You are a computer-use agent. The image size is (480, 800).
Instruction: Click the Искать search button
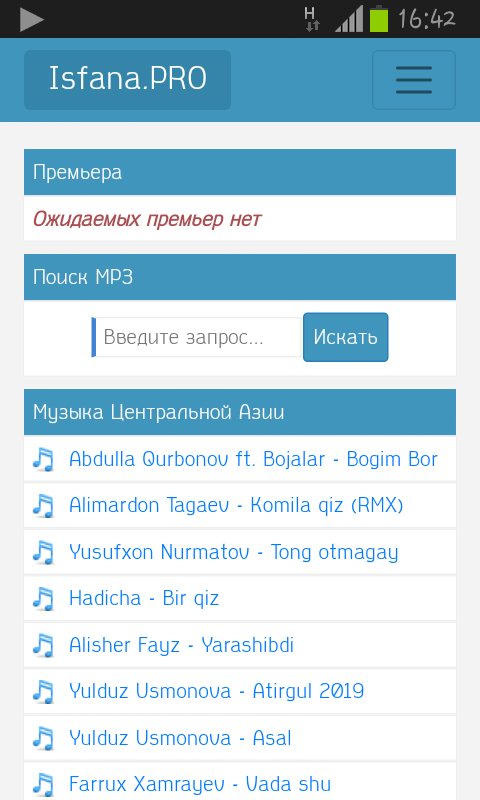[345, 337]
